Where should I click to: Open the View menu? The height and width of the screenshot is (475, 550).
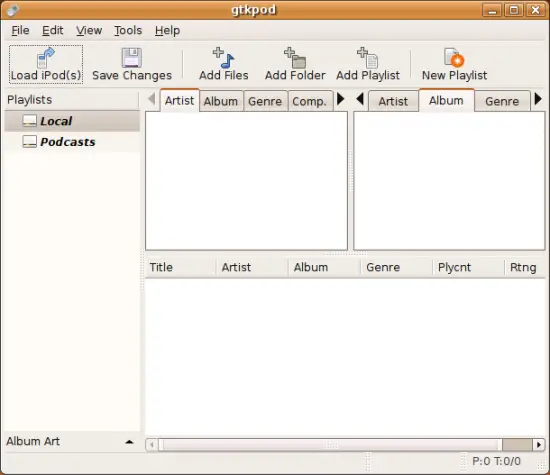[89, 31]
